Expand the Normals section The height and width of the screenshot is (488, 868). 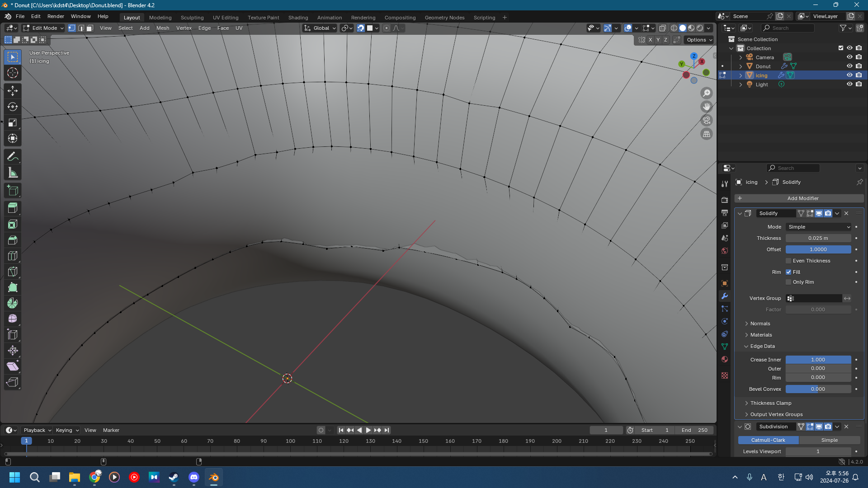pyautogui.click(x=759, y=324)
